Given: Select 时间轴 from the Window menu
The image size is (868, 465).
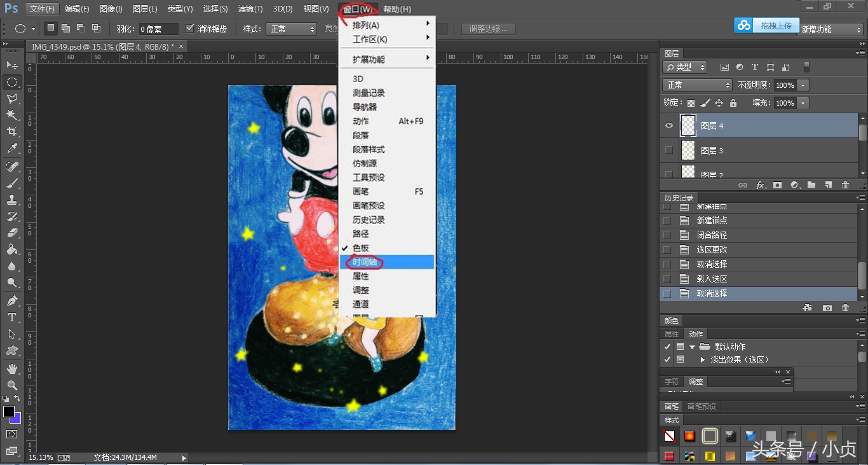Looking at the screenshot, I should click(x=365, y=261).
